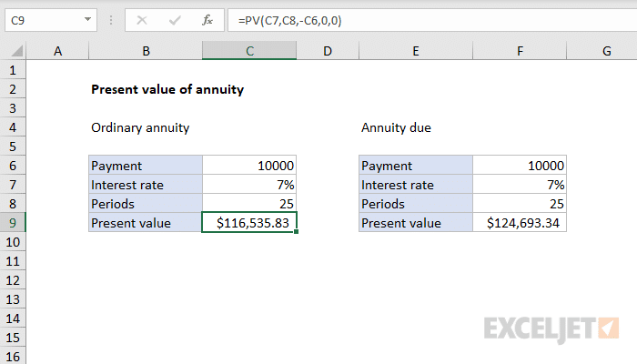Select row 9 header
The image size is (637, 364).
[x=13, y=223]
